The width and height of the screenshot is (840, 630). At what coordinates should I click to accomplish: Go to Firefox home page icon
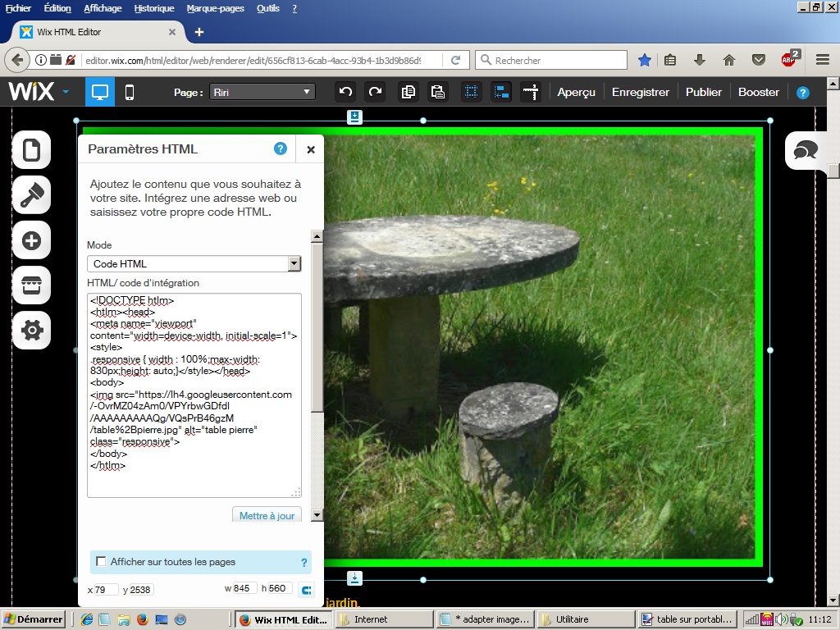728,60
